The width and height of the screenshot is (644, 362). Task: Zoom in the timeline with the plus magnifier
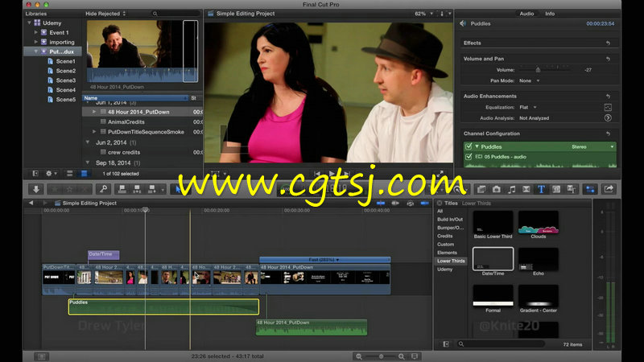click(x=401, y=356)
